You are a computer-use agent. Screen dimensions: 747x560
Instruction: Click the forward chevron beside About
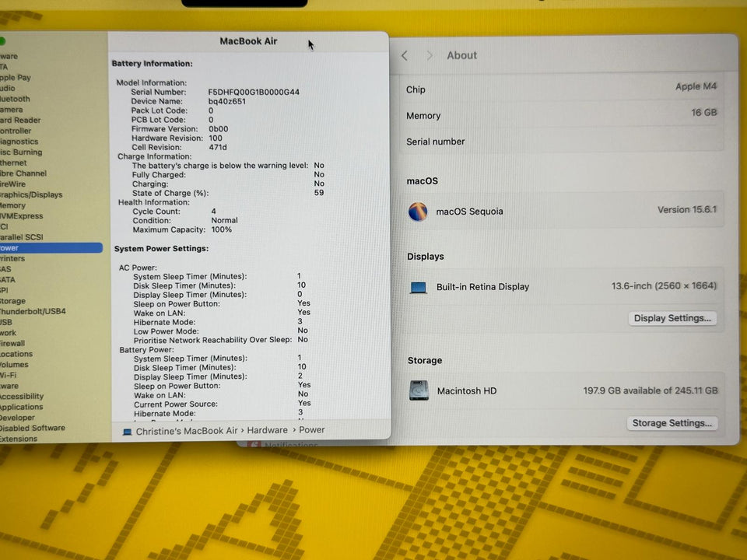[x=429, y=56]
